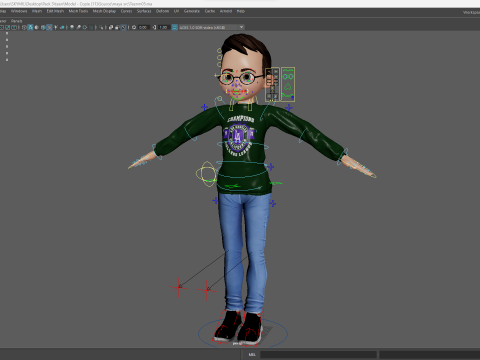Viewport: 480px width, 360px height.
Task: Click the dimmed Depth of Field icon
Action: pos(92,27)
